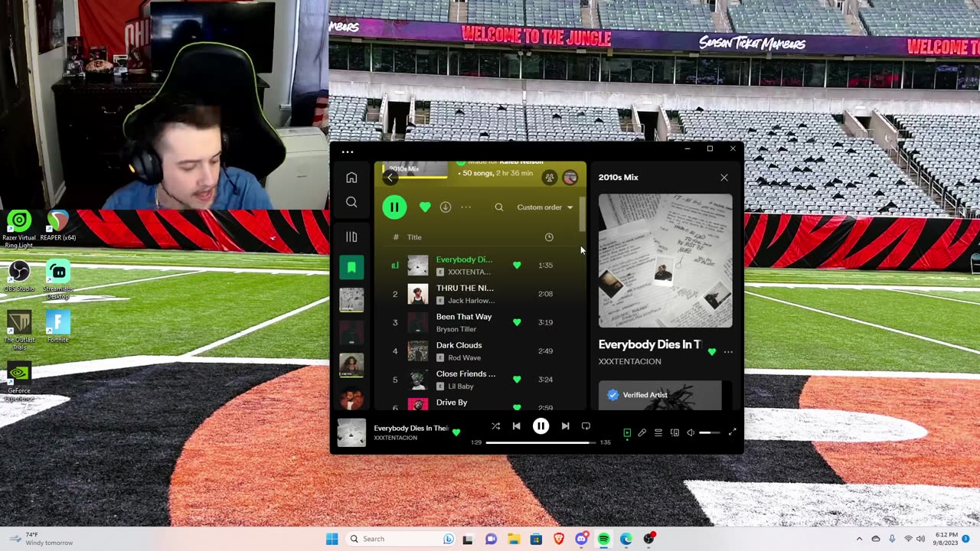Toggle the Now Playing View button

(x=627, y=432)
